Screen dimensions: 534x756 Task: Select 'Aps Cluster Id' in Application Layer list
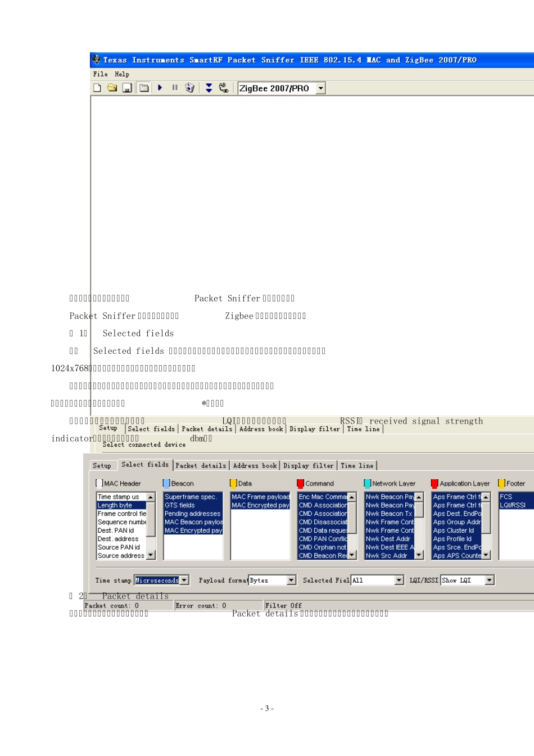457,530
